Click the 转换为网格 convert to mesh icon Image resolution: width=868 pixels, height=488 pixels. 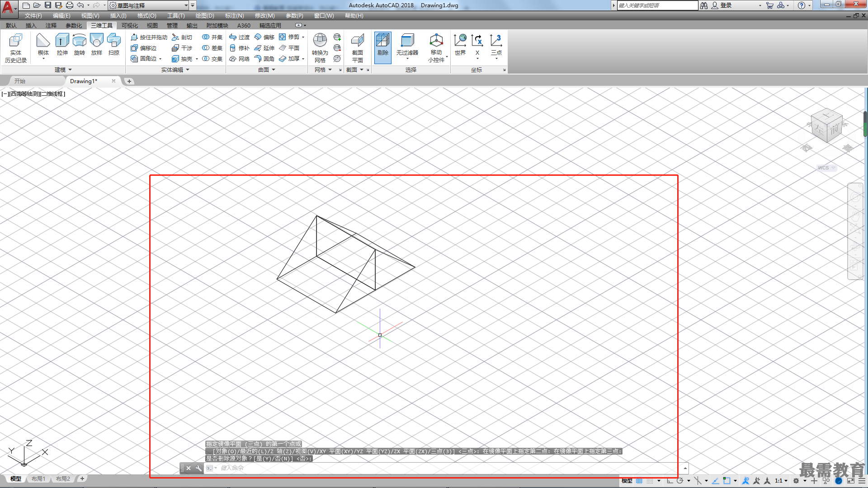pyautogui.click(x=320, y=48)
